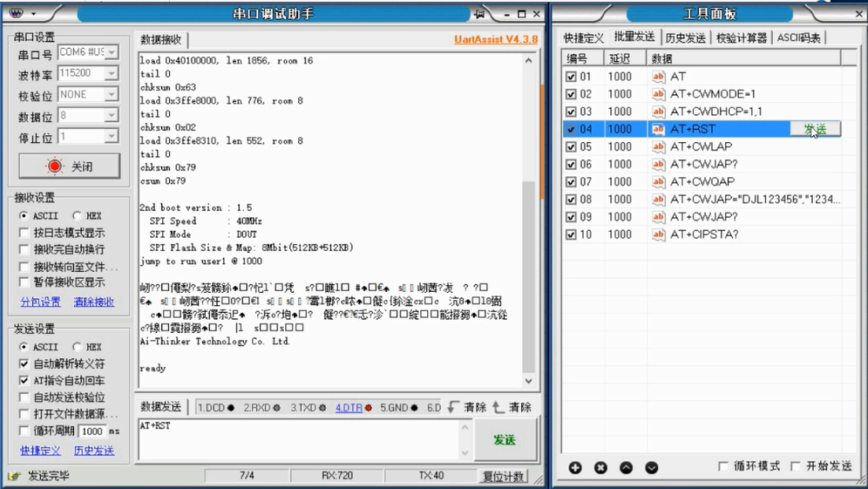Image resolution: width=868 pixels, height=489 pixels.
Task: Uncheck the row 01 AT checkbox
Action: pos(572,77)
